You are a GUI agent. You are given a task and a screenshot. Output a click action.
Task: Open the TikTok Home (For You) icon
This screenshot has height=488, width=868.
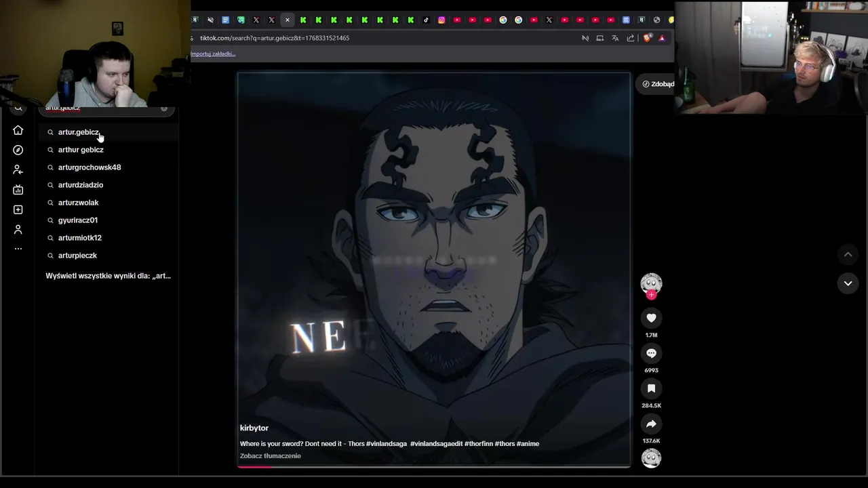click(18, 130)
